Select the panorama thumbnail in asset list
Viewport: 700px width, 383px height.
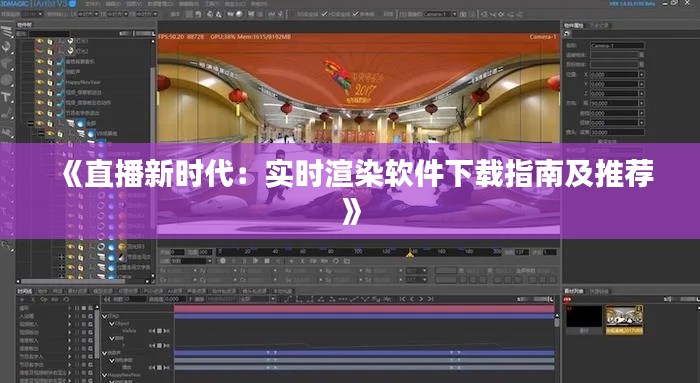(x=624, y=320)
